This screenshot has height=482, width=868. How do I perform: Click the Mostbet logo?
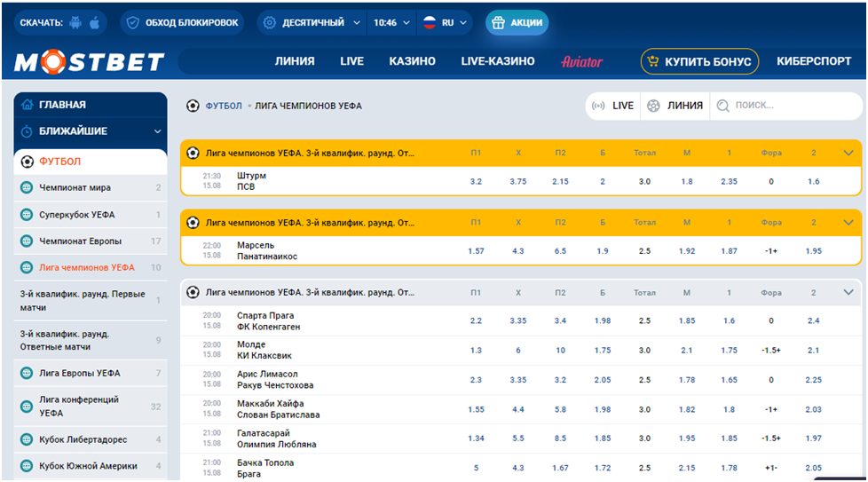tap(89, 61)
